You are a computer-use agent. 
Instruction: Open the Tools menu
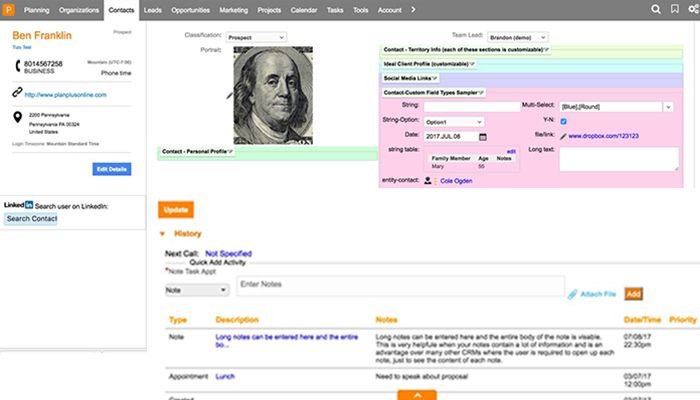click(360, 10)
